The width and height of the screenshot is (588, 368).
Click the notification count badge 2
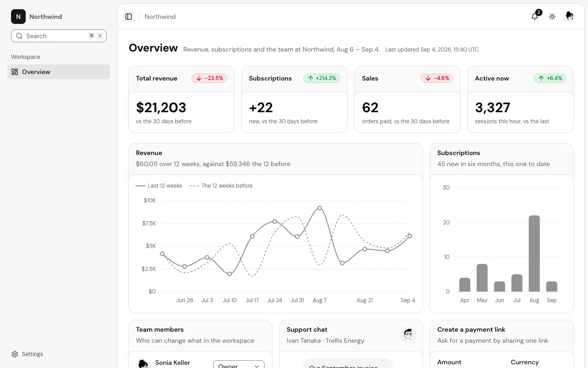click(539, 12)
